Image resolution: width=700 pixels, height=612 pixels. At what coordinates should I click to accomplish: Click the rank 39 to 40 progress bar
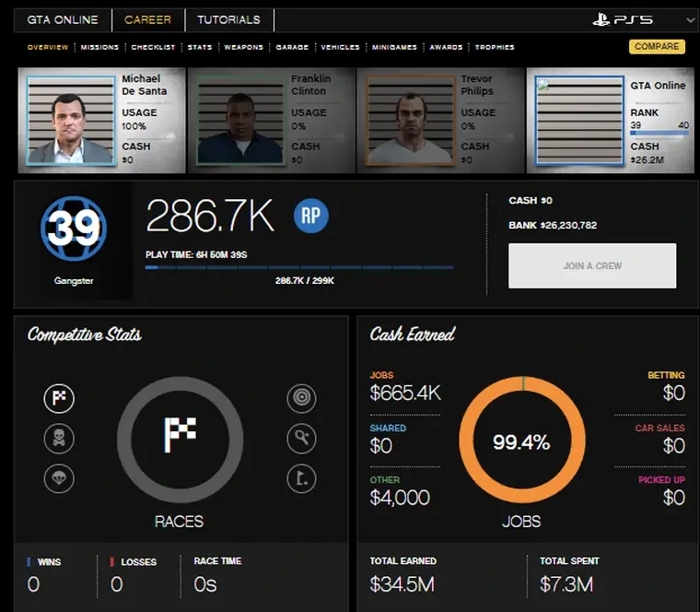click(659, 133)
